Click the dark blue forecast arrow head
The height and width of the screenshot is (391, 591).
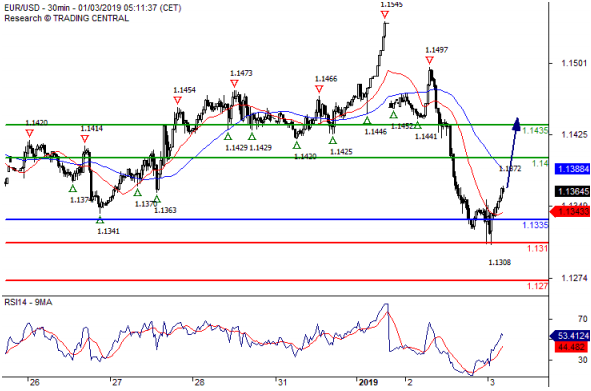517,124
